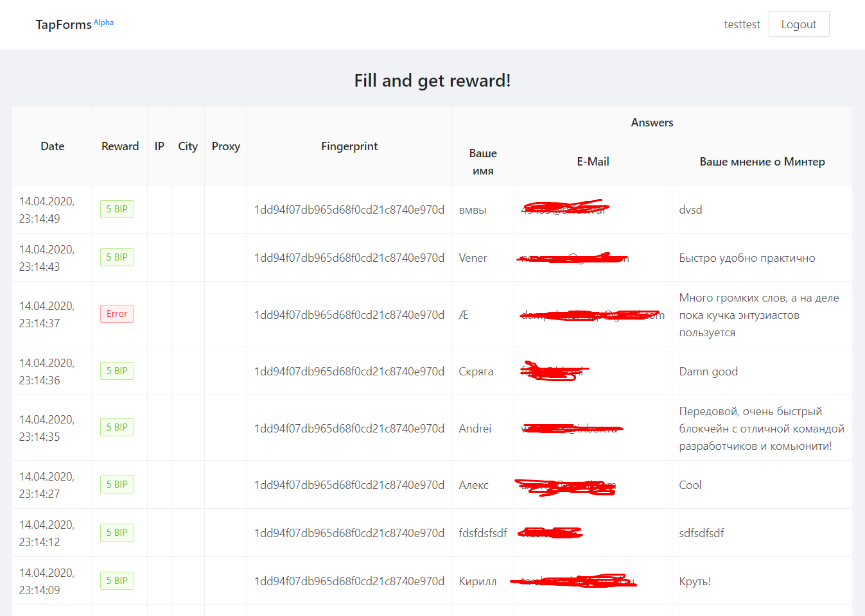Click the red Error reward badge
Viewport: 865px width, 616px height.
(117, 314)
